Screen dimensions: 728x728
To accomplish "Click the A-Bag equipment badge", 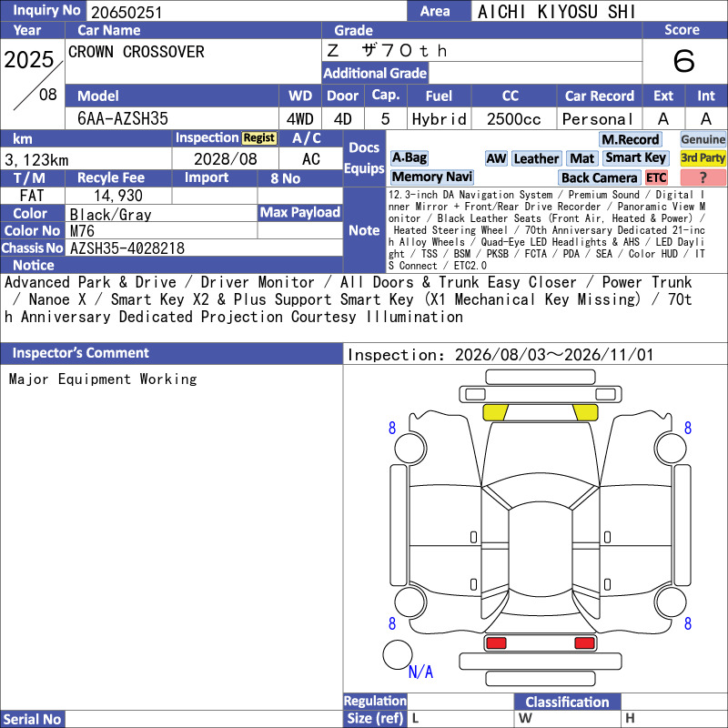I will (409, 157).
